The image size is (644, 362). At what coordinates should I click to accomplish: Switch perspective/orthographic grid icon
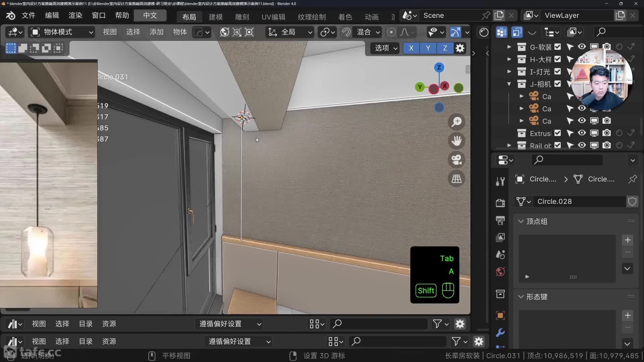point(456,179)
